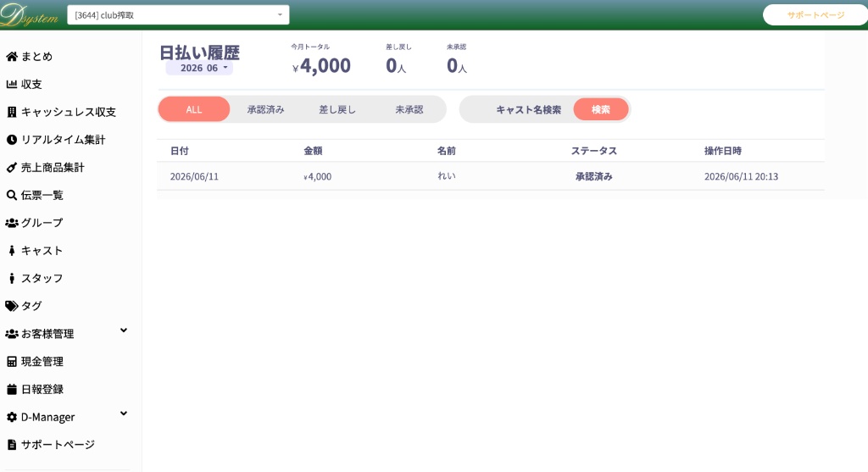Click the 日払い履歴 page title

pyautogui.click(x=200, y=53)
